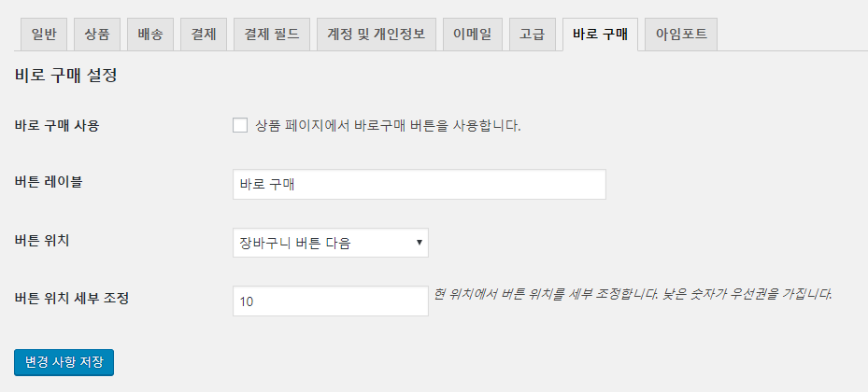
Task: Click the 바로 구매 사용 row label
Action: tap(57, 126)
